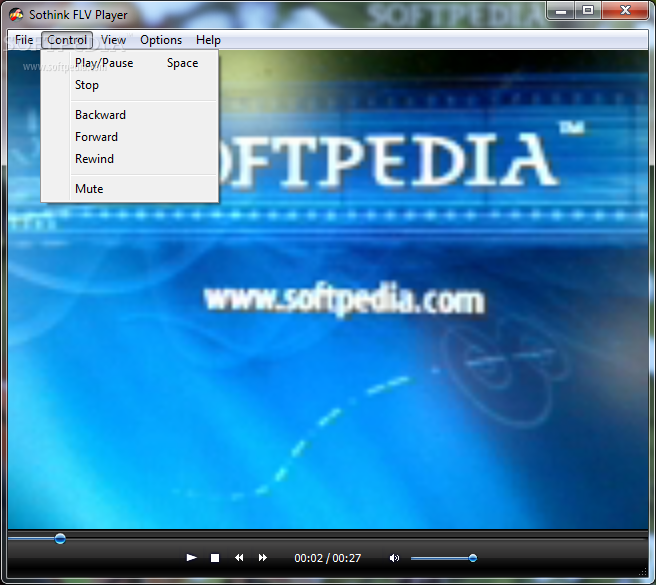Choose Play/Pause from the Control menu

[x=130, y=63]
